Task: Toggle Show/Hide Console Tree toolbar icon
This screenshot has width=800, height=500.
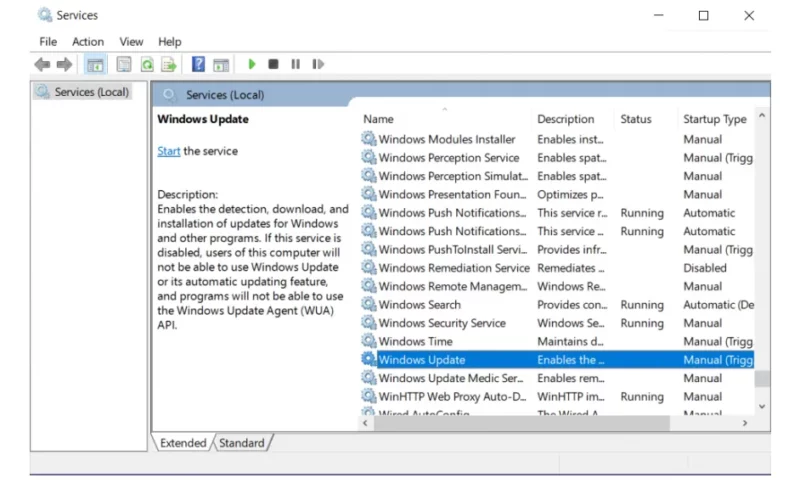Action: tap(95, 65)
